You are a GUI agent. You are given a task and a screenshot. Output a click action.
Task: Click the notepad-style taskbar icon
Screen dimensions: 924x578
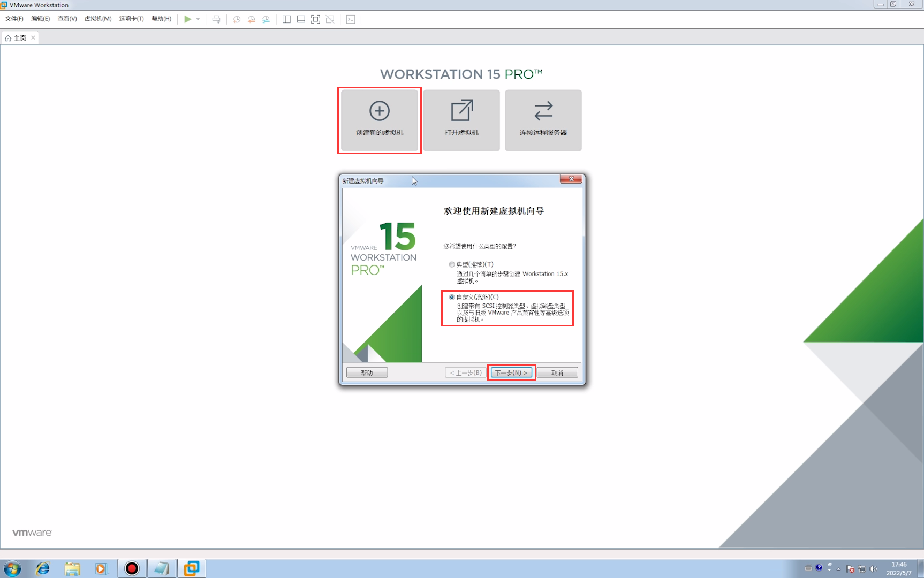click(161, 568)
